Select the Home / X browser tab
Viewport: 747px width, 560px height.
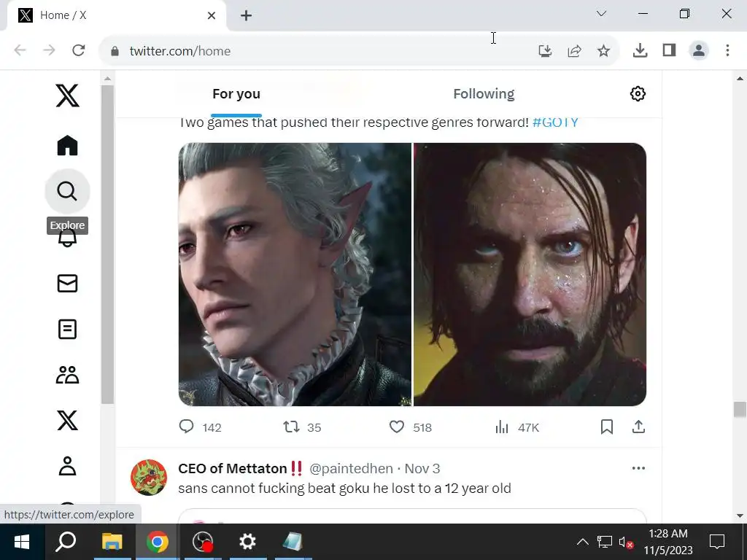click(x=117, y=16)
